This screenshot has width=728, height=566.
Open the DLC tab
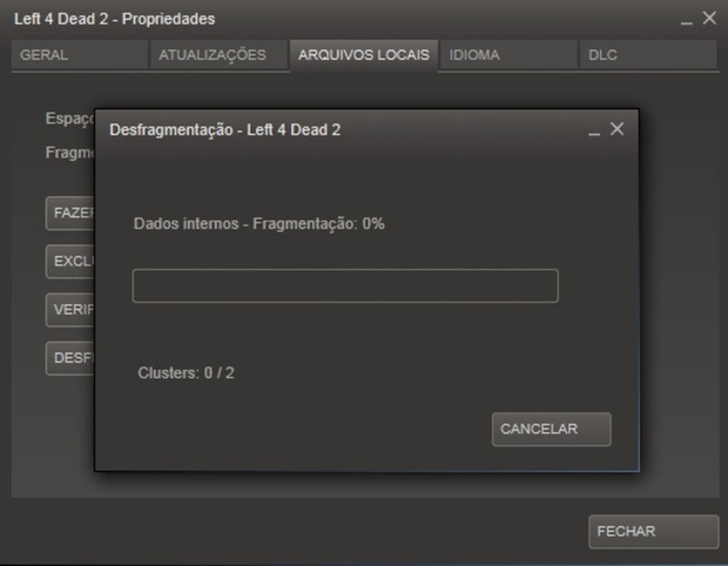(x=647, y=55)
